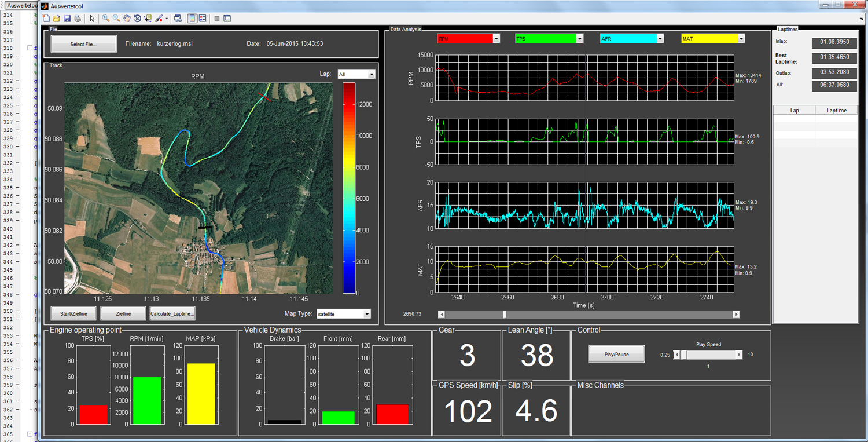Open the Lap selection dropdown

356,74
